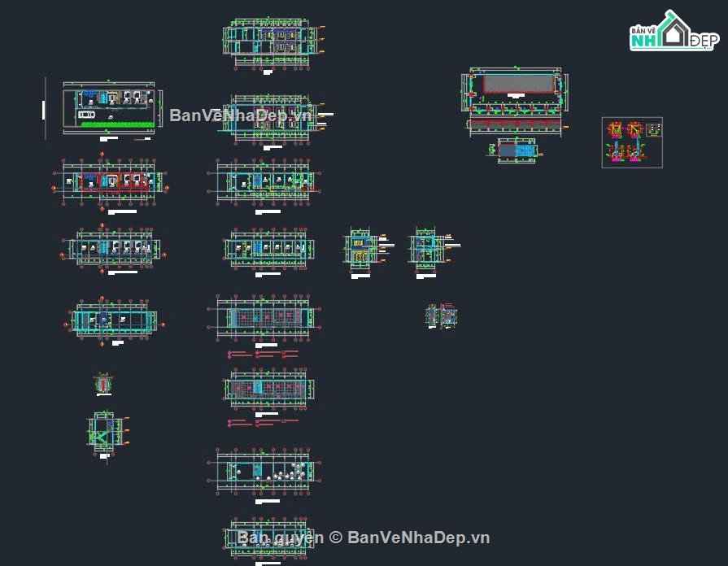This screenshot has height=566, width=728.
Task: Click the small section drawing with blue interior
Action: (432, 250)
